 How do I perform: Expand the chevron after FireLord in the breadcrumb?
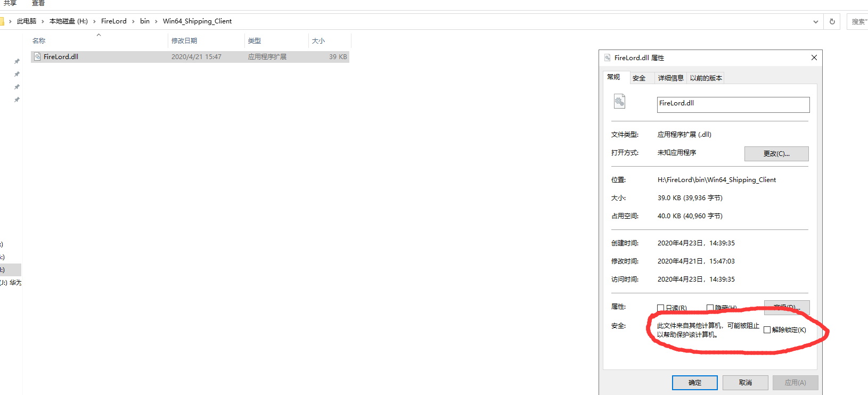click(133, 22)
